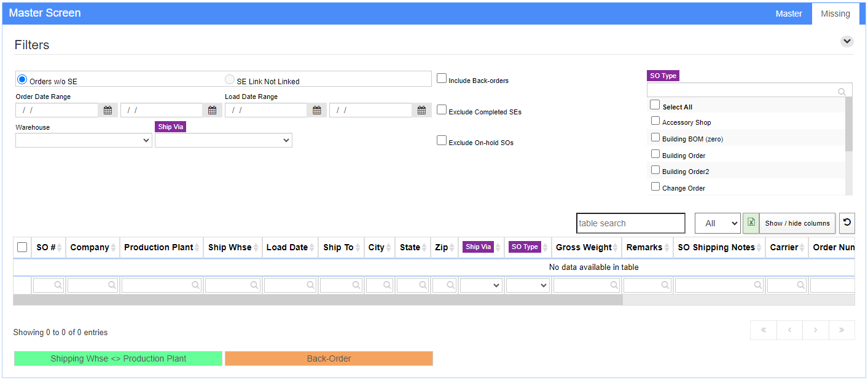The width and height of the screenshot is (868, 380).
Task: Check Building BOM (zero) SO type
Action: 655,138
